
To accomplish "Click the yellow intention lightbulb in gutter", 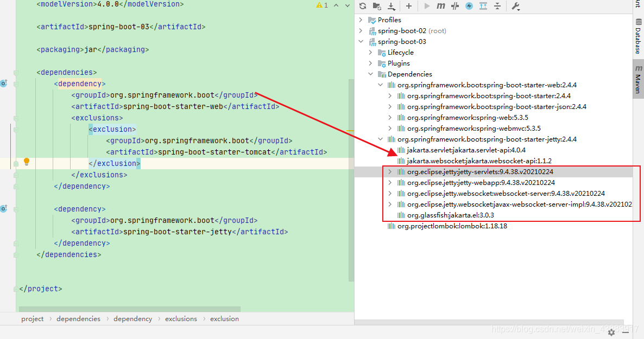I will pyautogui.click(x=26, y=162).
